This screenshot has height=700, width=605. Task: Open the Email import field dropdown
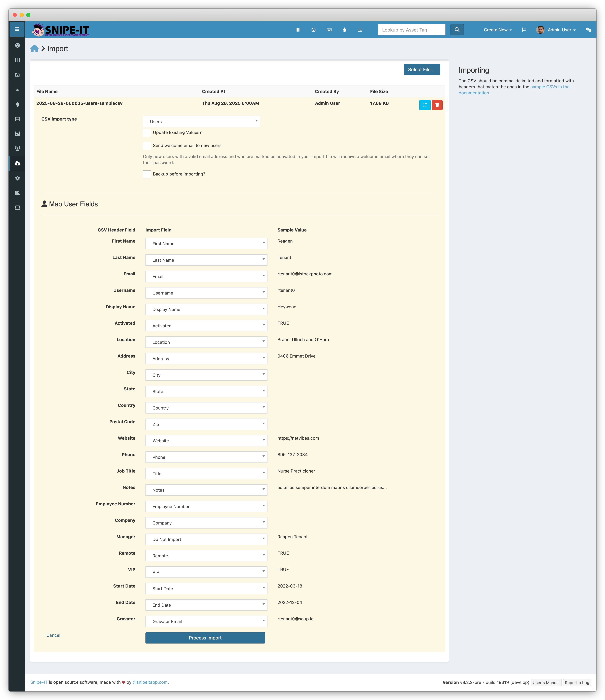(206, 276)
